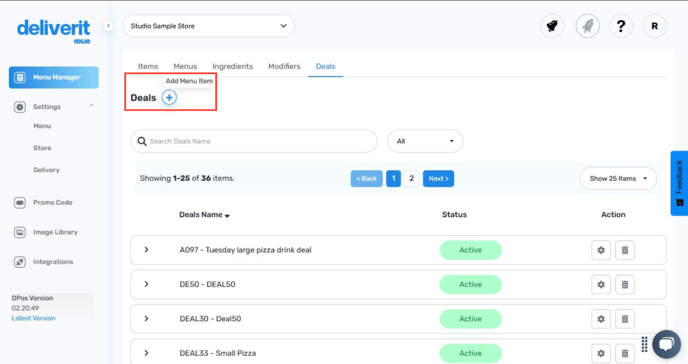
Task: Toggle Active status for A097 deal
Action: (x=470, y=250)
